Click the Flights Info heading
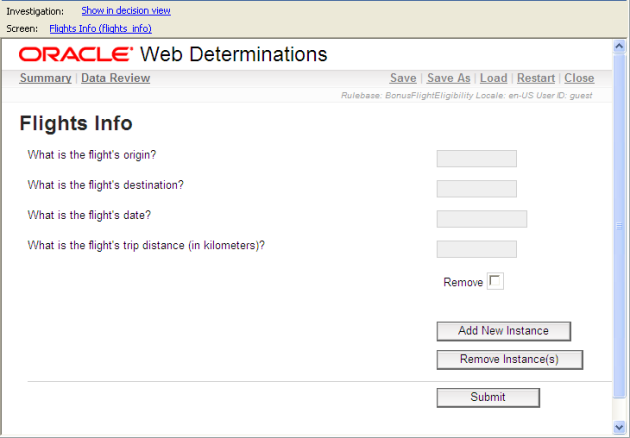This screenshot has width=630, height=438. point(76,123)
